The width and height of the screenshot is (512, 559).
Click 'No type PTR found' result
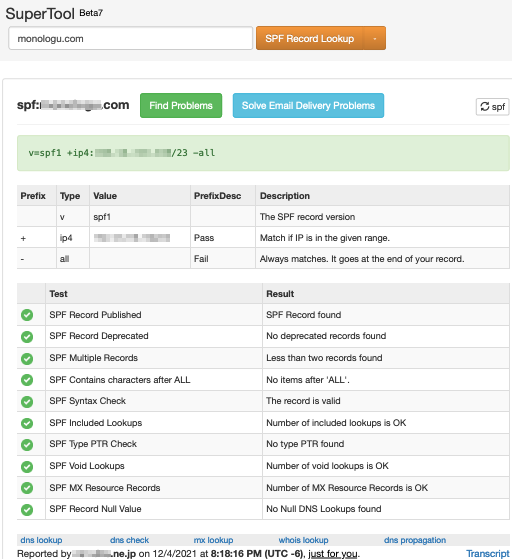(x=305, y=444)
